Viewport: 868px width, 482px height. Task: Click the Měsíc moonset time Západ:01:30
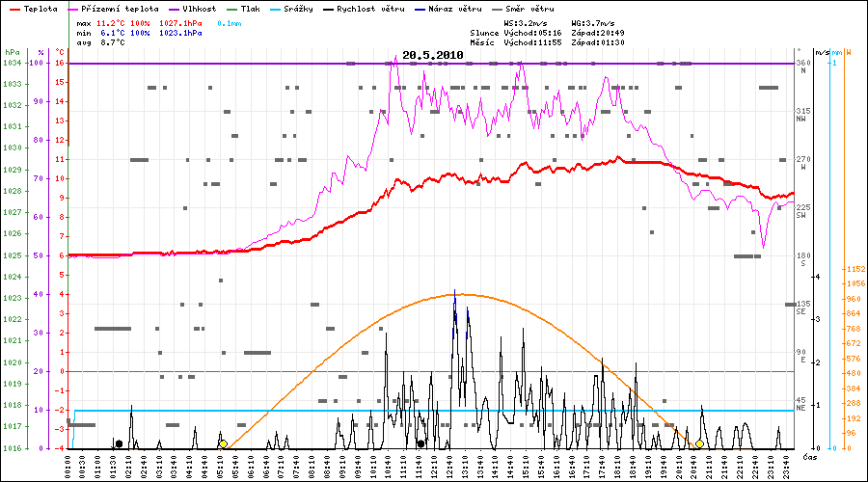pos(598,42)
